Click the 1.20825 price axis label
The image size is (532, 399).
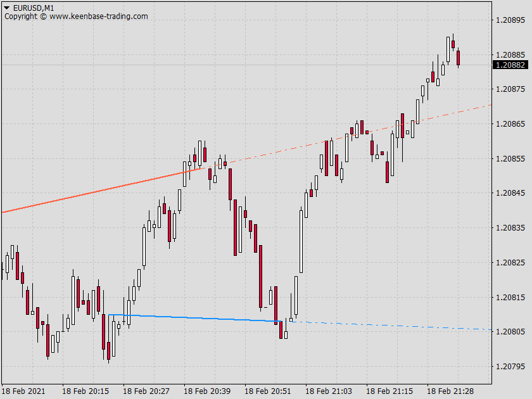click(510, 263)
